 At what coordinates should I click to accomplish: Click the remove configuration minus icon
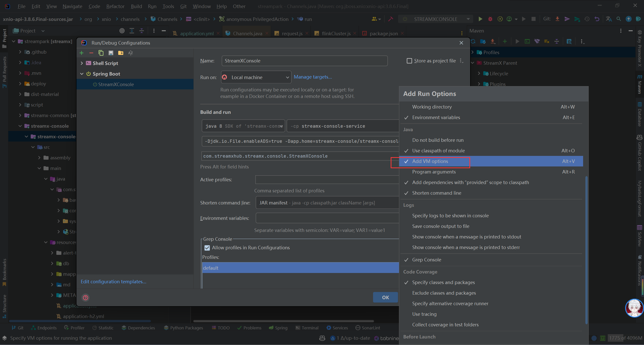coord(91,53)
